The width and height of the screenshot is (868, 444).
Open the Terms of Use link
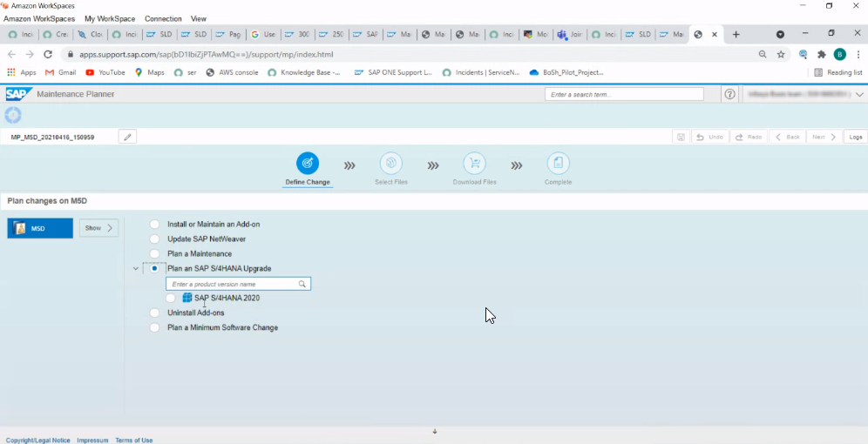coord(134,441)
